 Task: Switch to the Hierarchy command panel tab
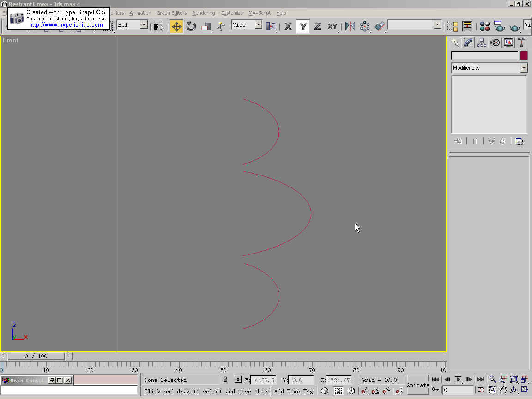pyautogui.click(x=482, y=43)
